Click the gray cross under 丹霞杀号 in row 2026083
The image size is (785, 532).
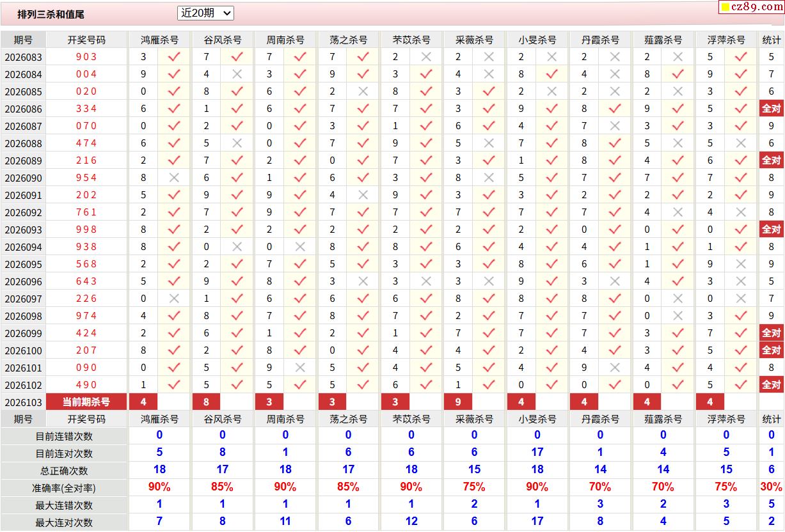pos(615,57)
